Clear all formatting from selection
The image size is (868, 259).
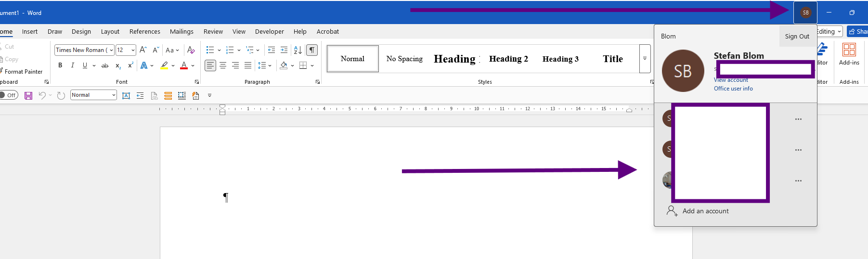(191, 50)
